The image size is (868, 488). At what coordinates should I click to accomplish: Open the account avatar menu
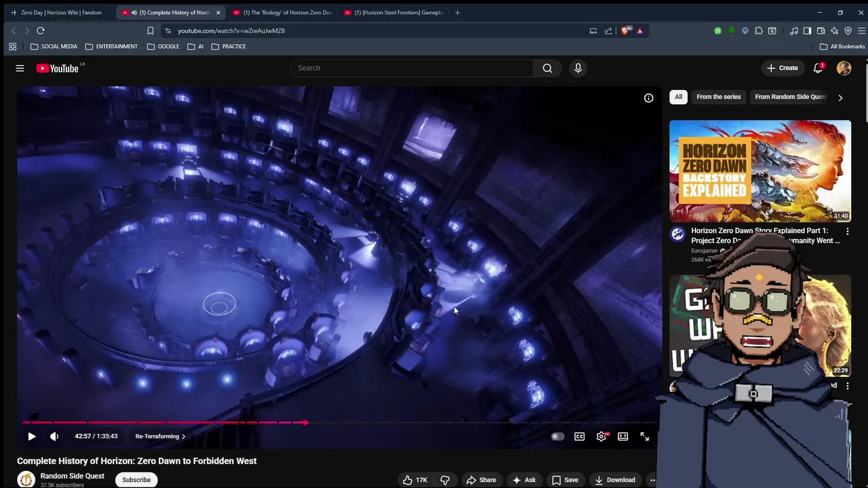point(844,68)
